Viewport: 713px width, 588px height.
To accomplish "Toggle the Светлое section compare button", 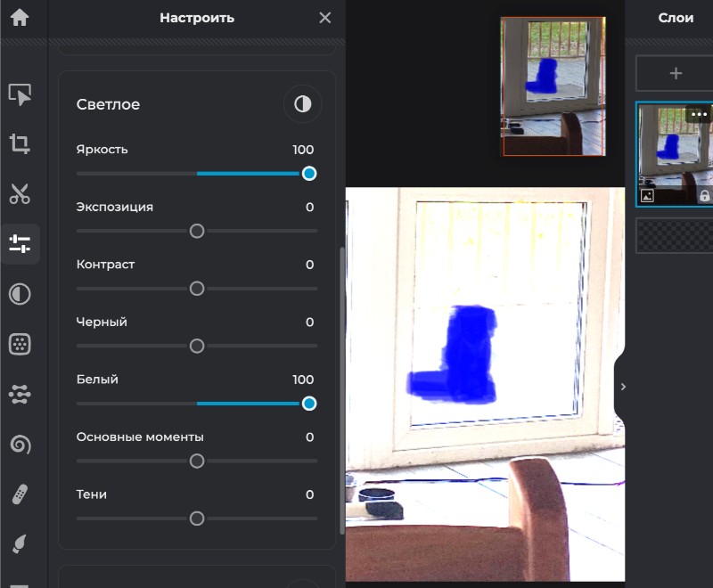I will [x=302, y=104].
